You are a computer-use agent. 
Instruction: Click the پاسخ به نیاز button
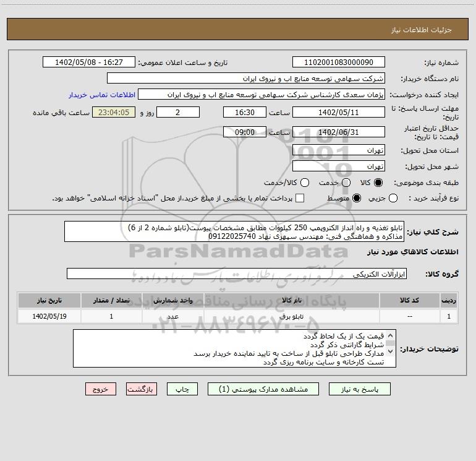point(360,389)
